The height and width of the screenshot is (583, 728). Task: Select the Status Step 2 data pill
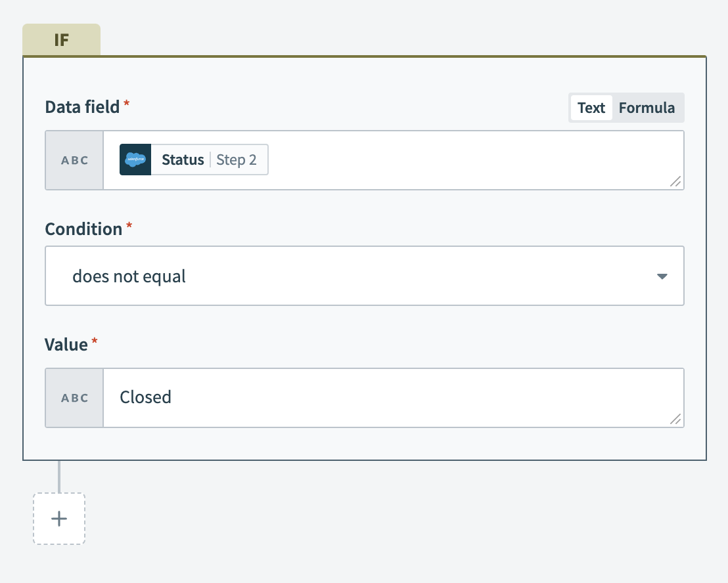193,160
